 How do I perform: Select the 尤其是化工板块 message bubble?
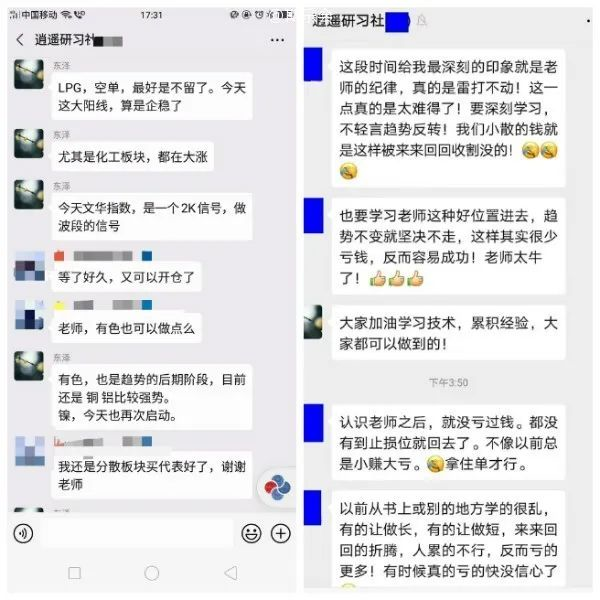pyautogui.click(x=132, y=157)
